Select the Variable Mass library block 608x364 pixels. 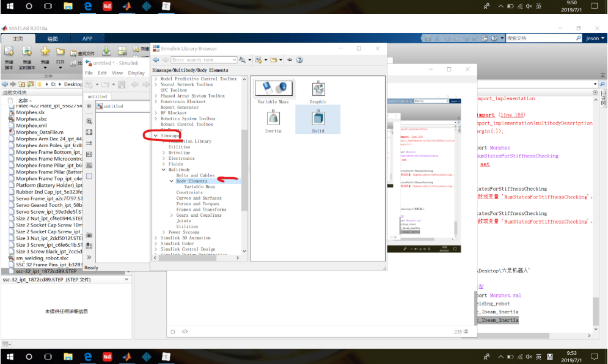pyautogui.click(x=273, y=92)
